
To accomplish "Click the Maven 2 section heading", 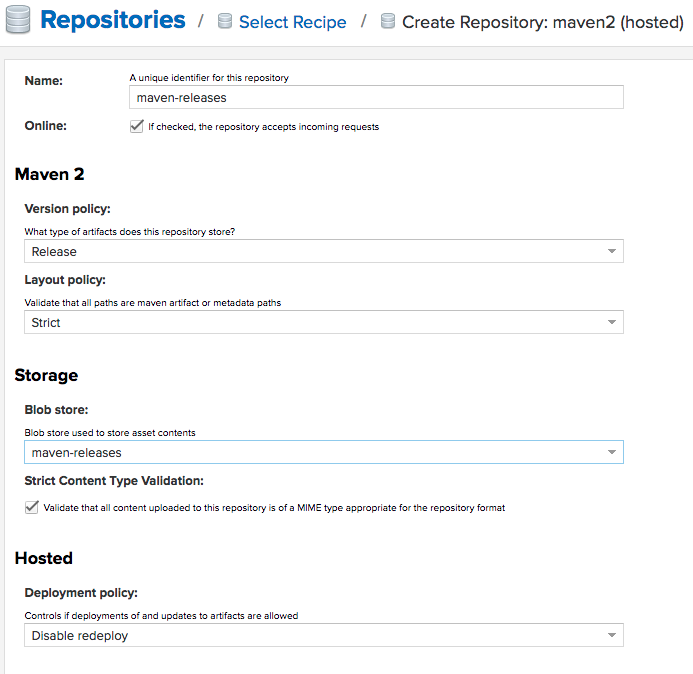I will [50, 174].
